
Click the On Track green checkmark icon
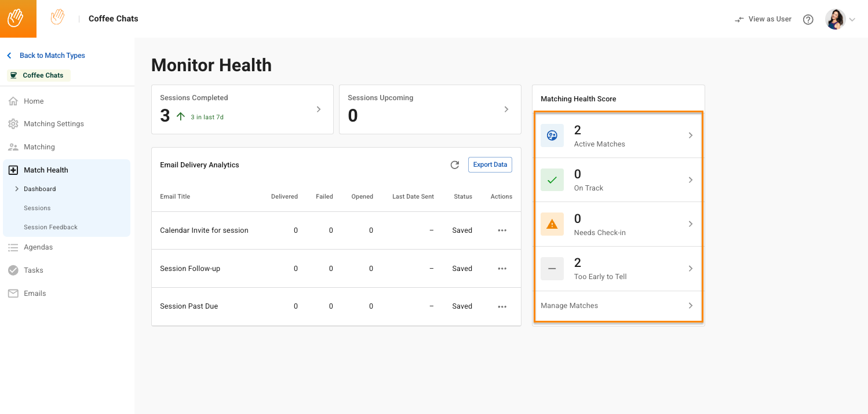coord(552,180)
